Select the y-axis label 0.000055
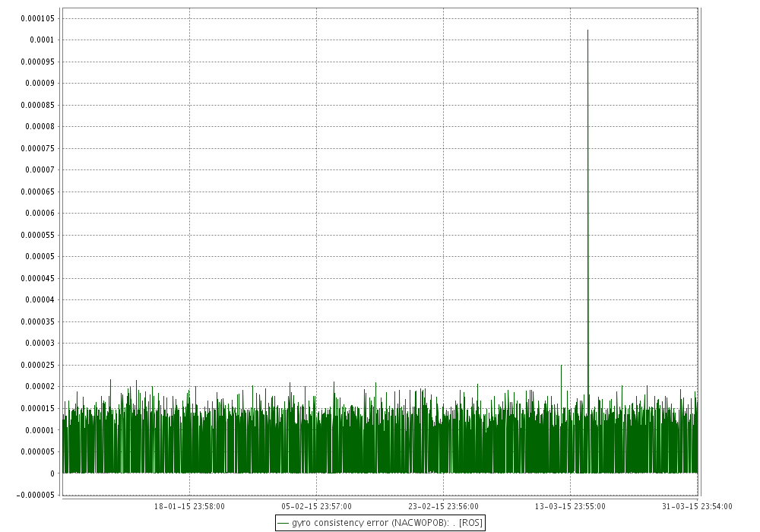760x532 pixels. 38,235
